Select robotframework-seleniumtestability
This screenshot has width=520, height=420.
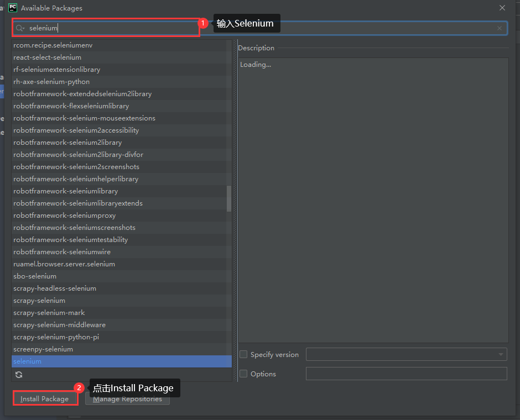coord(121,240)
